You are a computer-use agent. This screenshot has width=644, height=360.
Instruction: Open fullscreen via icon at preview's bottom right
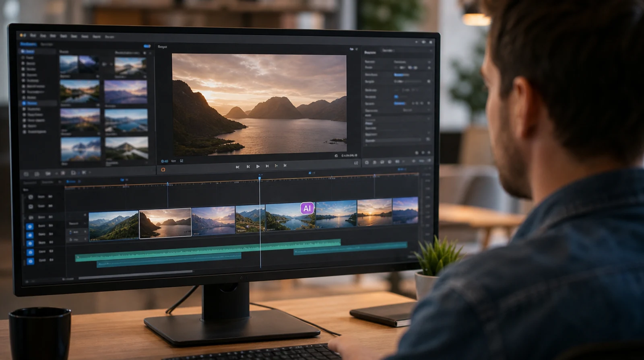tap(356, 163)
